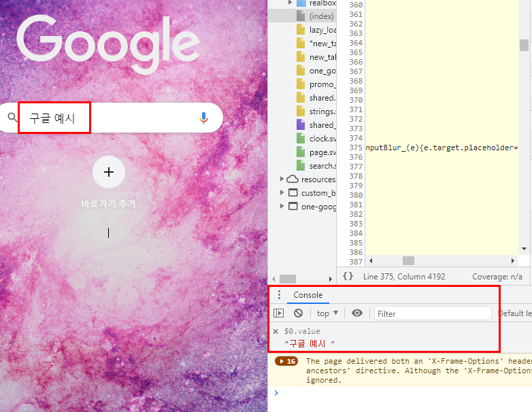Viewport: 532px width, 412px height.
Task: Click the console prompt input line
Action: (403, 393)
